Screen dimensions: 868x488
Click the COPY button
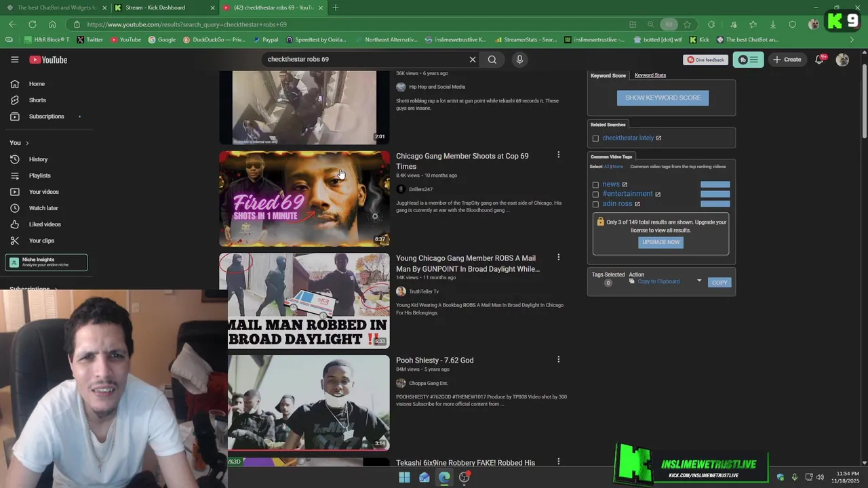coord(719,283)
